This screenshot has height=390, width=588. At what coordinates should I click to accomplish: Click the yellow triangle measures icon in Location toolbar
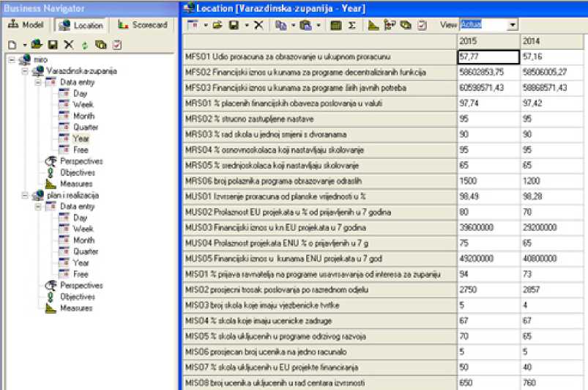click(x=373, y=25)
